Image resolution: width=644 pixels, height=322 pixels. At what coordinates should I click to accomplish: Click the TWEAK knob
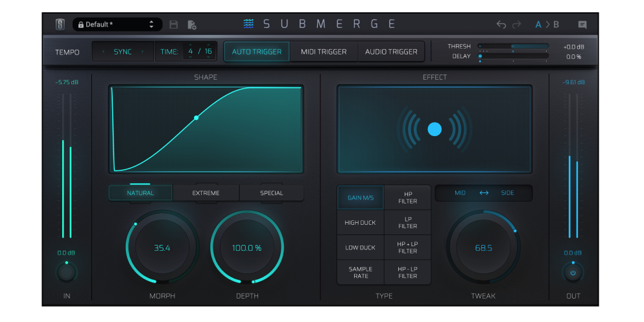tap(483, 247)
